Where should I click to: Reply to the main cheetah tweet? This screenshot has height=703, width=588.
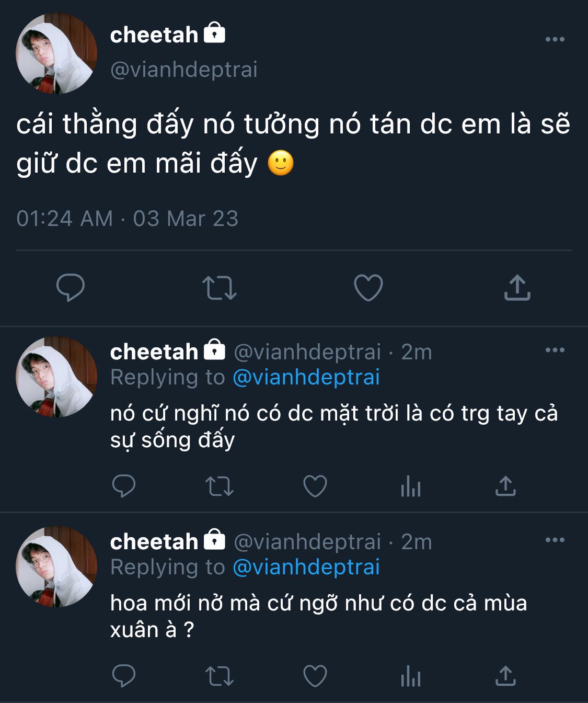[x=71, y=287]
